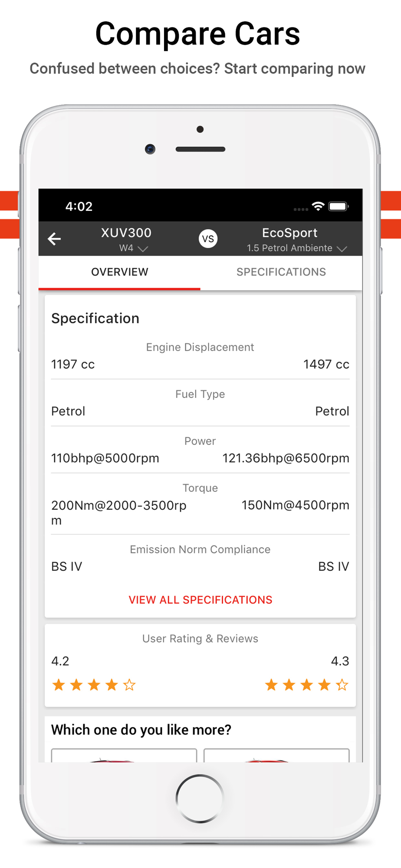Tap the Power spec label
This screenshot has width=401, height=868.
(x=200, y=441)
